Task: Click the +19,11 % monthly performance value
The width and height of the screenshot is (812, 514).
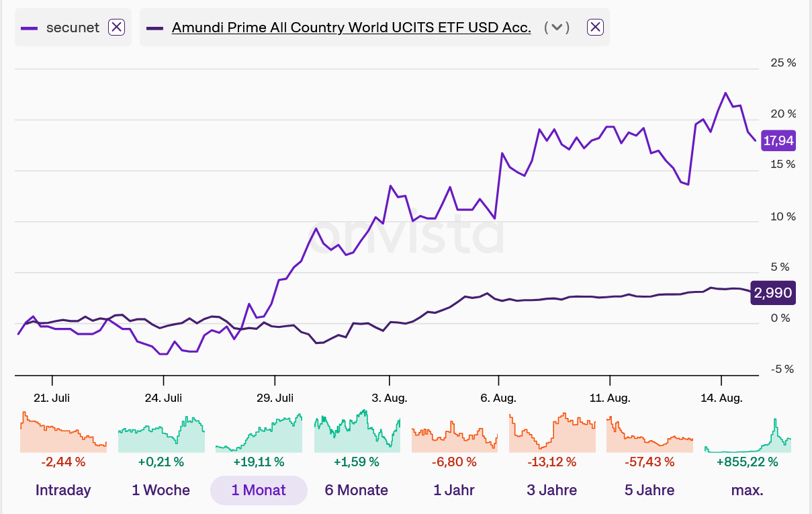Action: point(259,462)
